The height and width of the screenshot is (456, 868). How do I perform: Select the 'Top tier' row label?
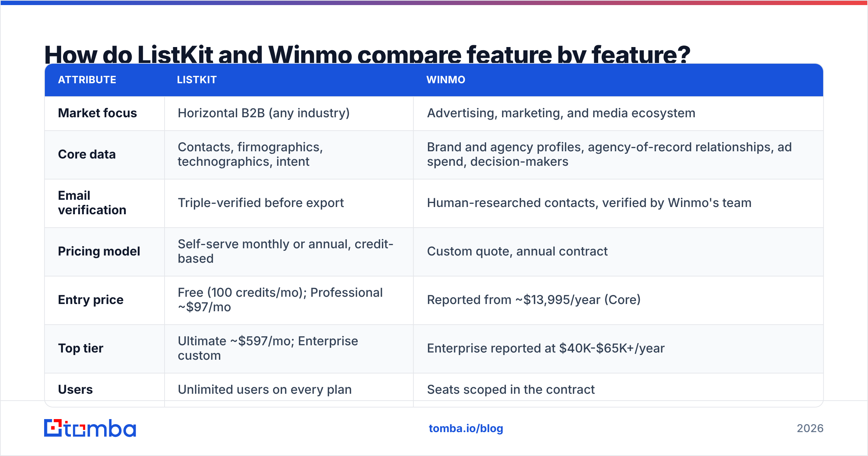[x=81, y=348]
